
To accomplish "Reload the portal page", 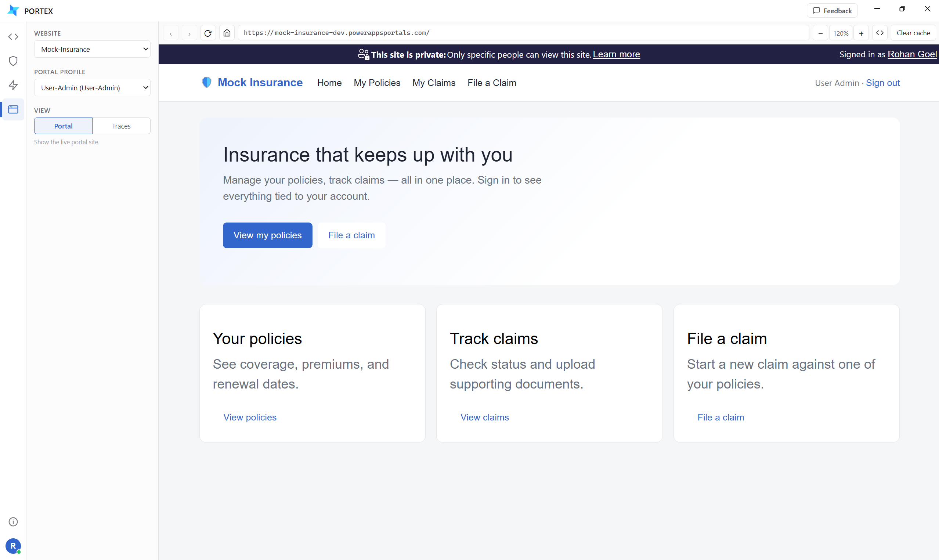I will 208,33.
